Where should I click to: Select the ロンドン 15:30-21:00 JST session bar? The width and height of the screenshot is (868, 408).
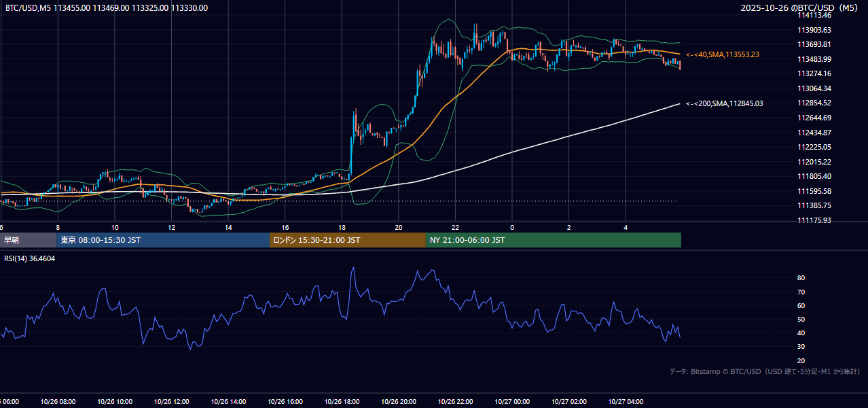(x=348, y=240)
